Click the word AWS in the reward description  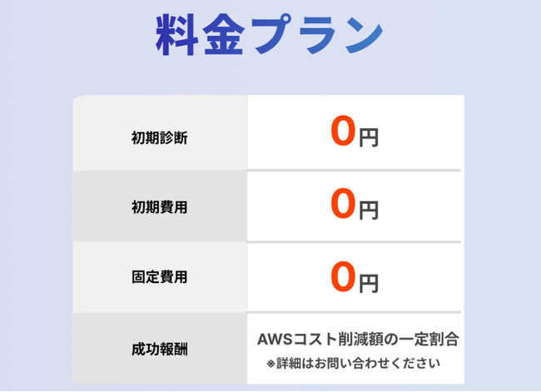pyautogui.click(x=273, y=340)
